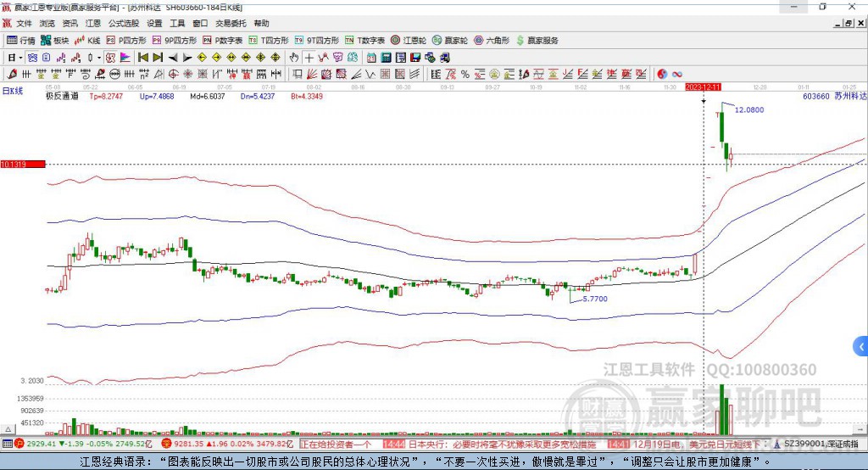Select the red starburst angle tool

coord(187,75)
